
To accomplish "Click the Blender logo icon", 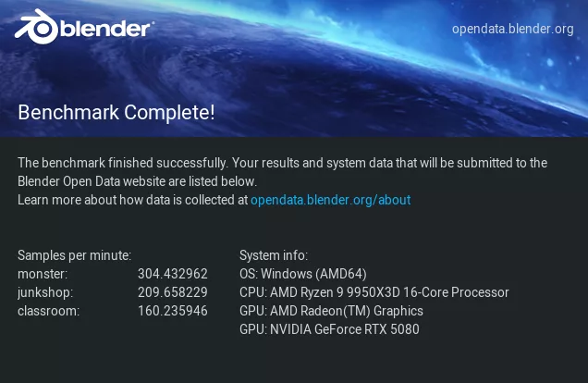I will (x=35, y=27).
